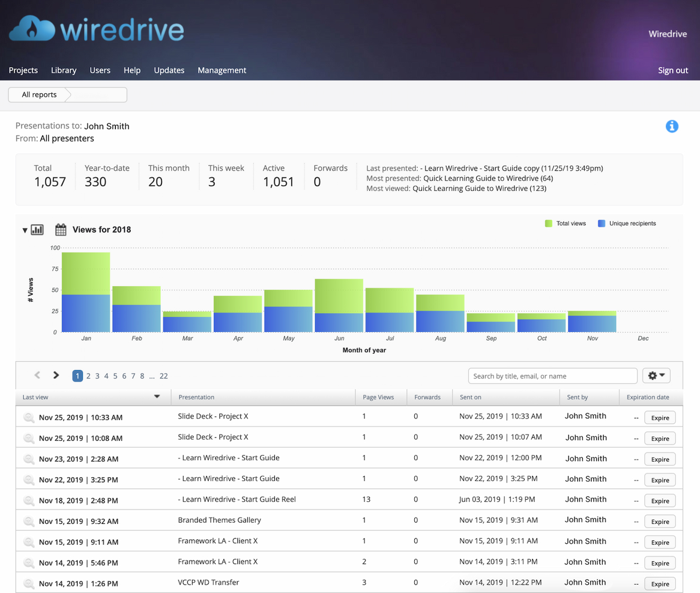
Task: Open the Projects menu
Action: (23, 70)
